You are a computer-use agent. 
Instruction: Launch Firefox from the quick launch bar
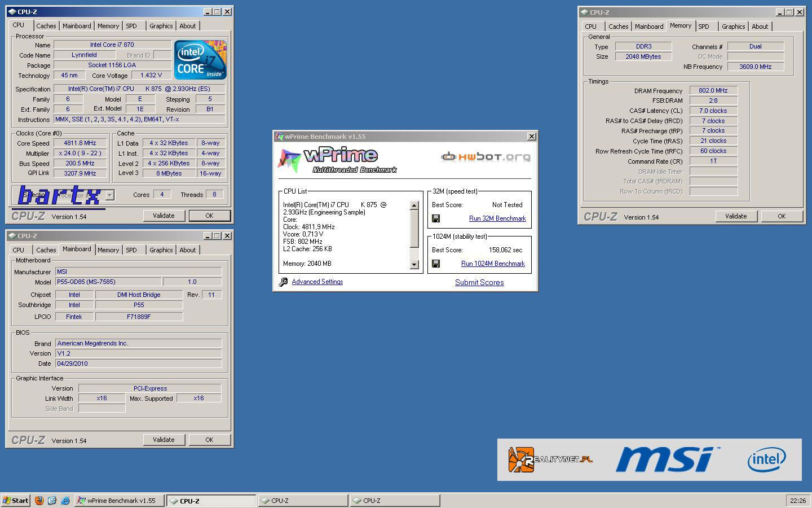pyautogui.click(x=39, y=501)
